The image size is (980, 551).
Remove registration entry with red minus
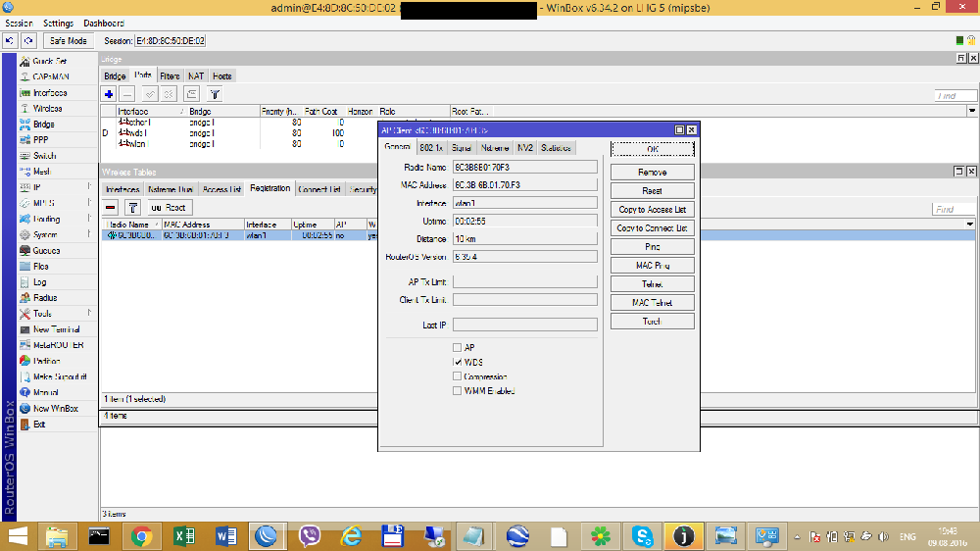click(111, 208)
